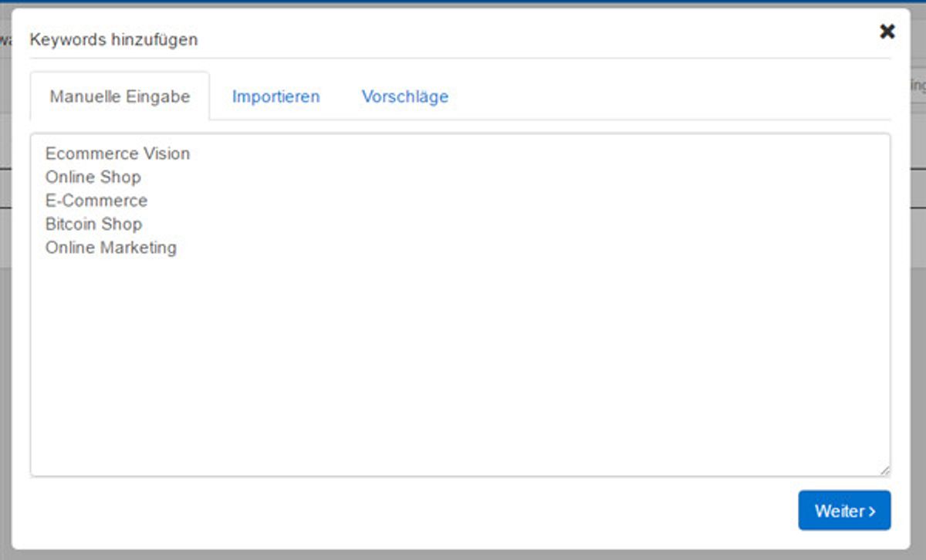Click the Bitcoin Shop keyword line
This screenshot has height=560, width=926.
tap(93, 224)
